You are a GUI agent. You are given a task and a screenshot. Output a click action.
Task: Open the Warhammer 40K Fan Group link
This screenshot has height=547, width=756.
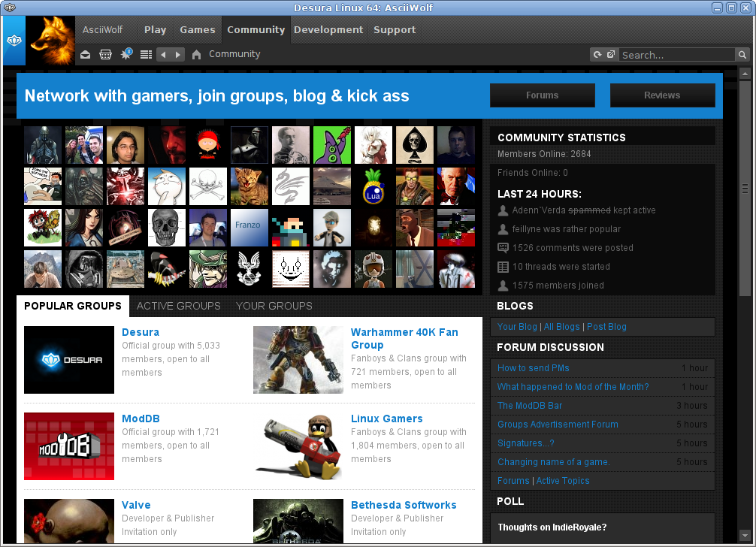click(404, 338)
